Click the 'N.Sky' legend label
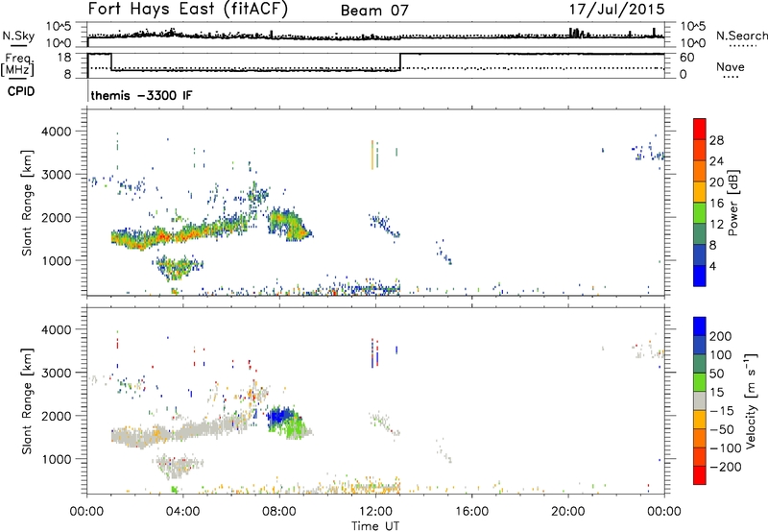Image resolution: width=768 pixels, height=532 pixels. 18,36
